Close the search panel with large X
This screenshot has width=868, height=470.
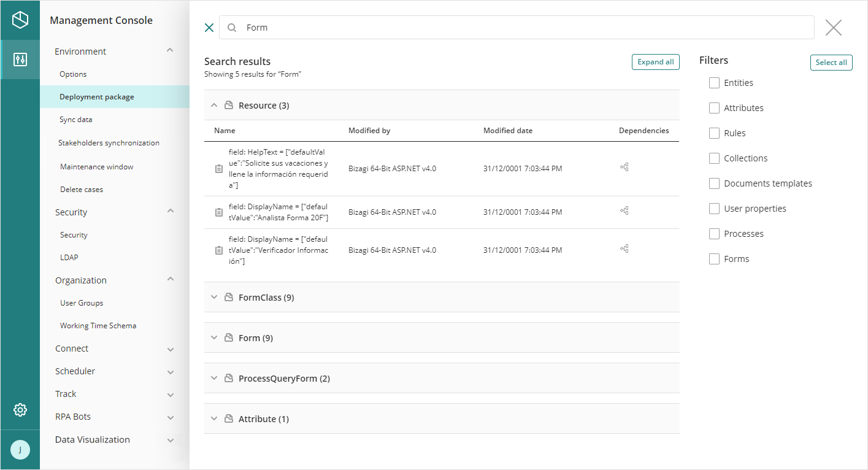point(834,28)
